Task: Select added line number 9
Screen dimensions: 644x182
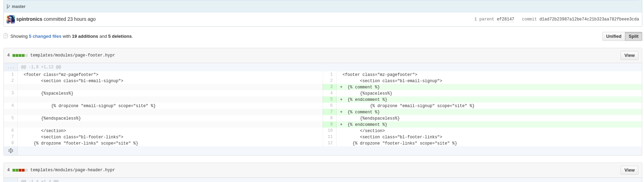Action: [330, 124]
